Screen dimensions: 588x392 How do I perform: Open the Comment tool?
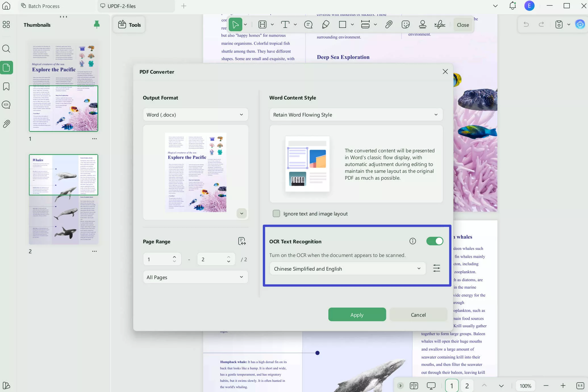[308, 25]
